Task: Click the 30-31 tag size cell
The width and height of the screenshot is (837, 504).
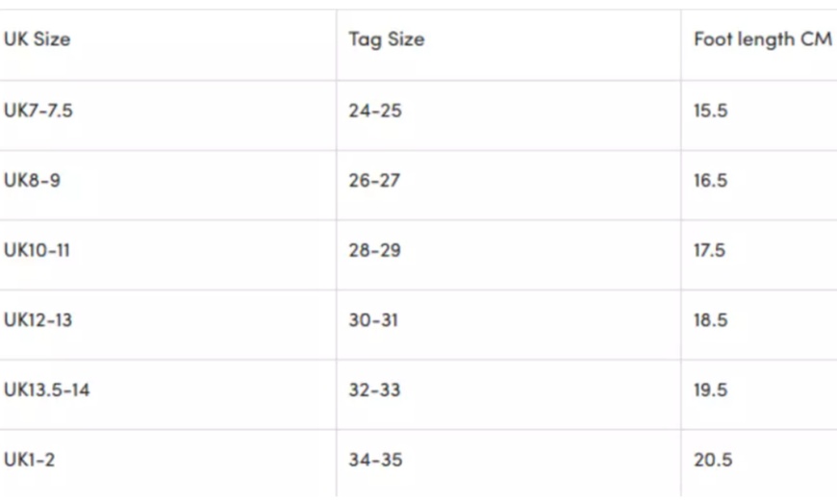Action: point(373,320)
